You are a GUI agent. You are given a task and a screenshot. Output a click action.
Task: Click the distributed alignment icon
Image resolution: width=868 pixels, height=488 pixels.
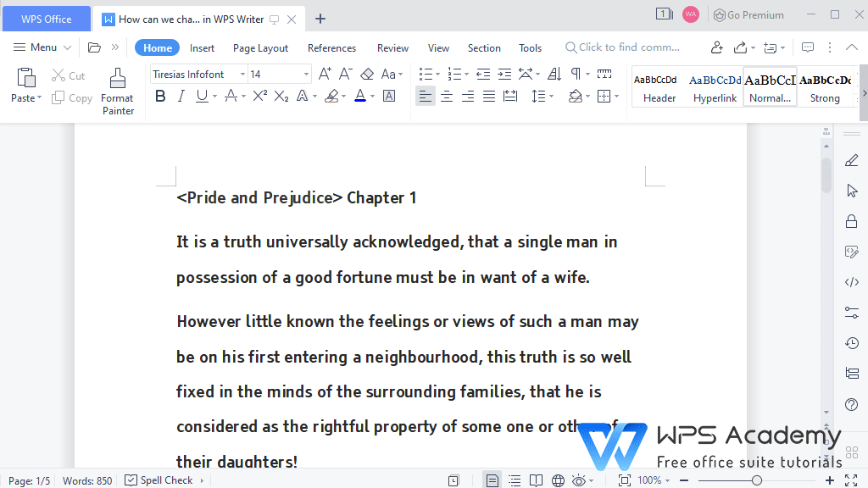pyautogui.click(x=510, y=97)
